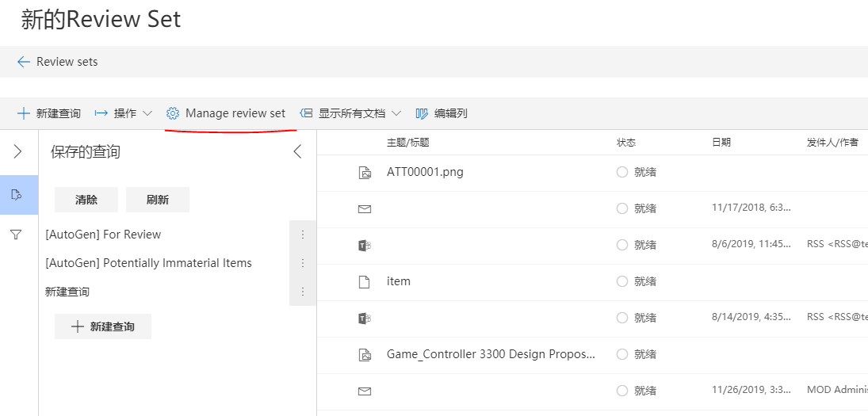Open the document titled item

click(399, 281)
